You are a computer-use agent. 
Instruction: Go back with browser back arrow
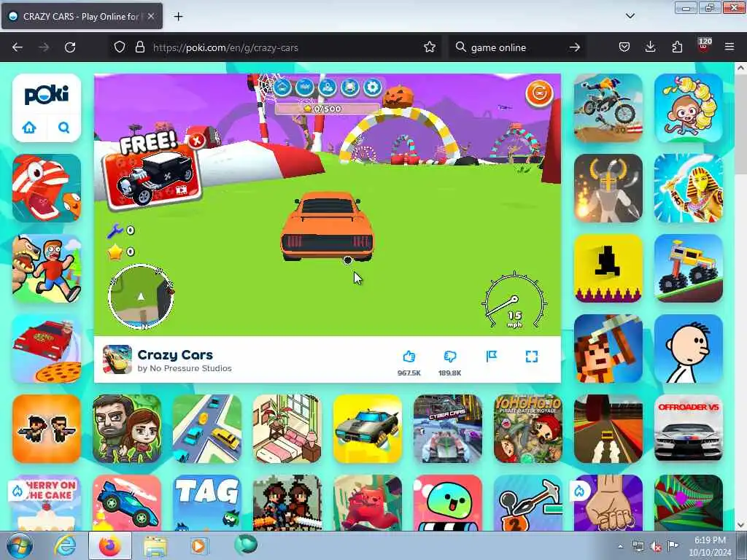pyautogui.click(x=18, y=47)
